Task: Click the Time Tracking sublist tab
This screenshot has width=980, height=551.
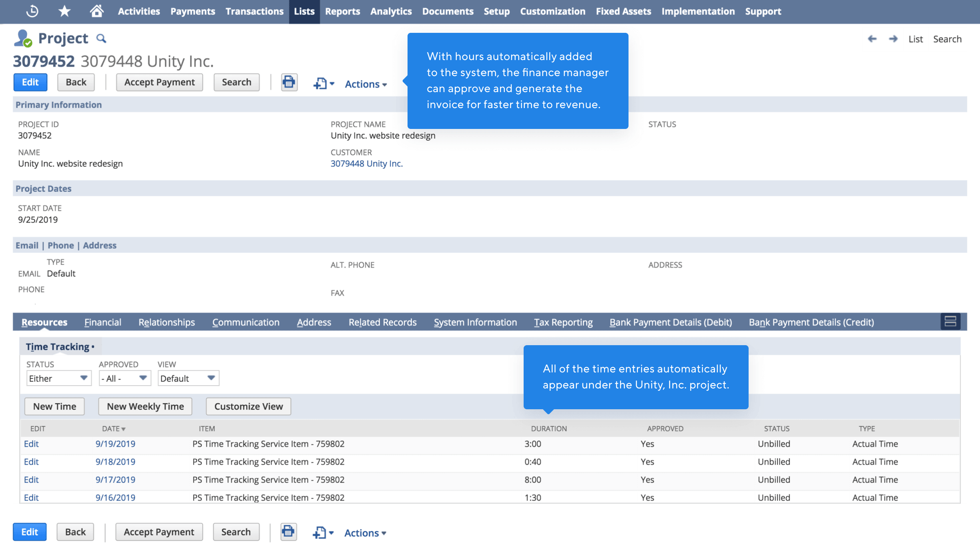Action: coord(60,347)
